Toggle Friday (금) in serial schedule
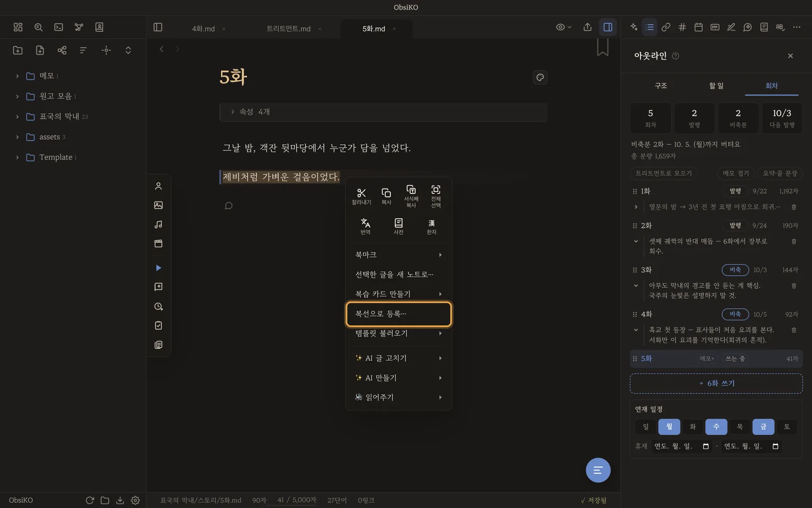Screen dimensions: 812x508 pyautogui.click(x=763, y=427)
